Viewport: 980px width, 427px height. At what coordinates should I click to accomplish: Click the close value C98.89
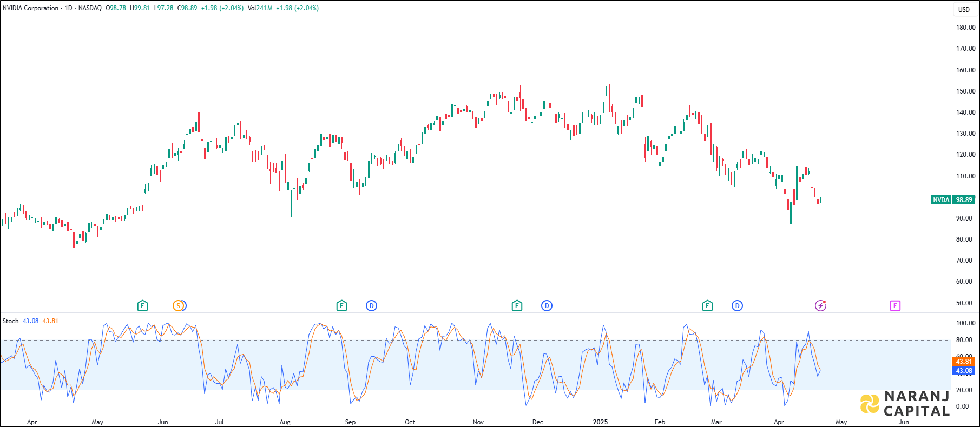point(187,8)
